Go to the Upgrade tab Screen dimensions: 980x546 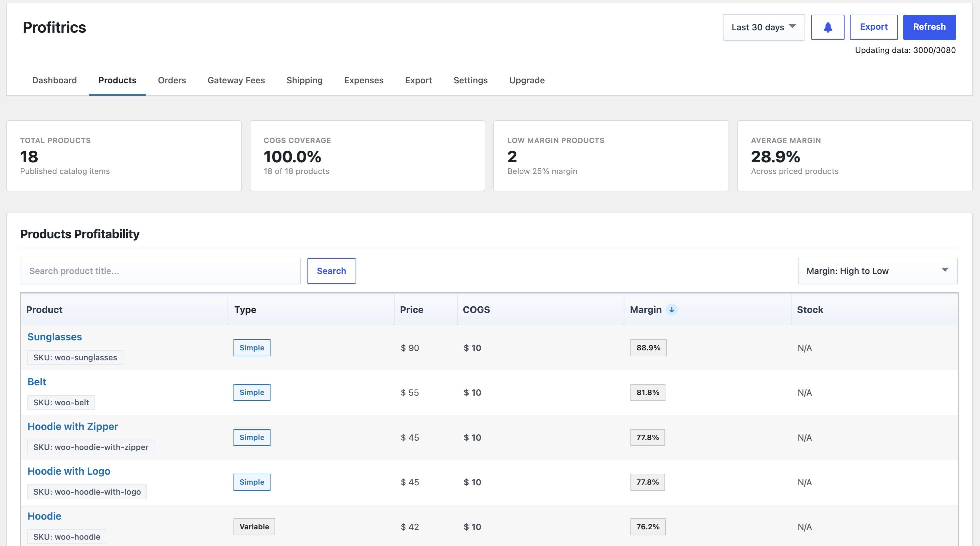pyautogui.click(x=527, y=80)
